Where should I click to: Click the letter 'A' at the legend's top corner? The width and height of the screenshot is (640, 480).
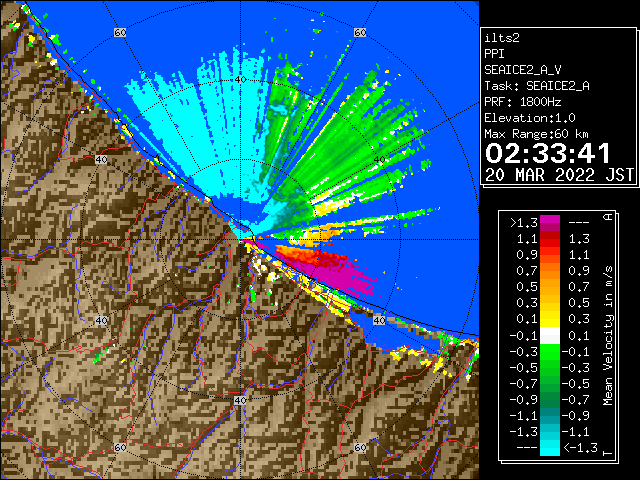[608, 216]
